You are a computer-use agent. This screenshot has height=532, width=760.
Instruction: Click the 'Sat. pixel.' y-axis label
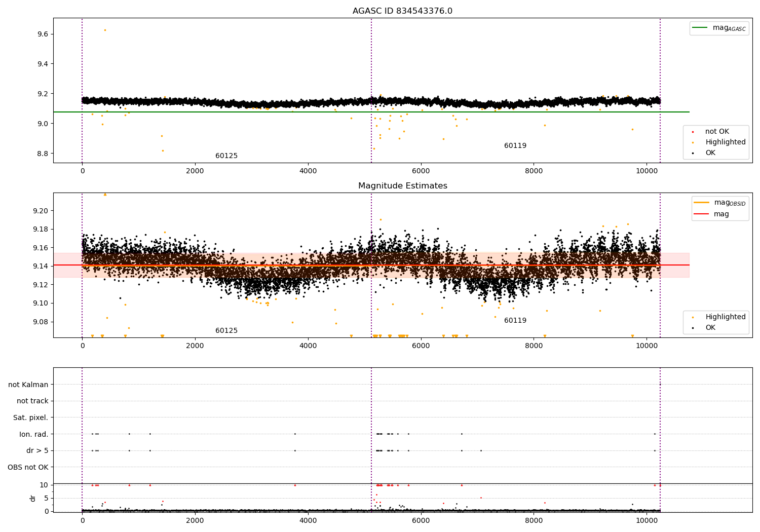point(31,418)
